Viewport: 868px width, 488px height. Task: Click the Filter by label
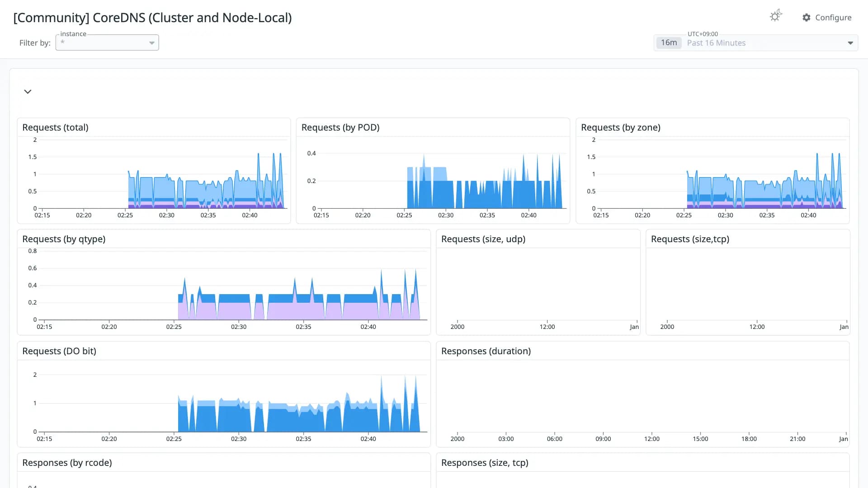pos(35,43)
